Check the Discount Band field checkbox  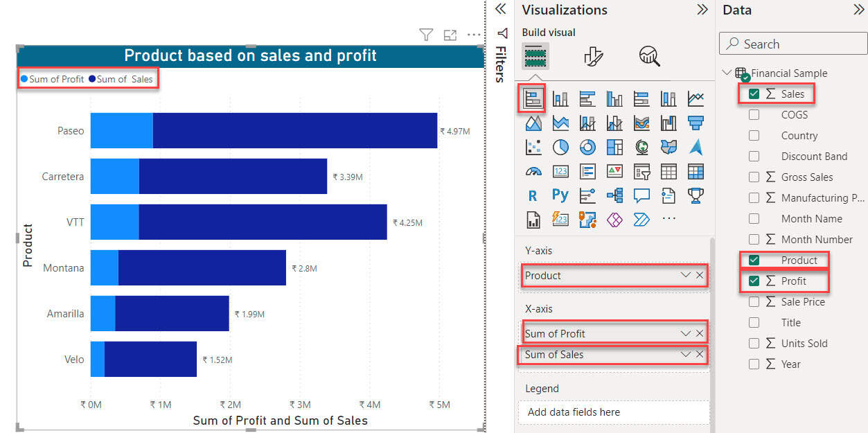pyautogui.click(x=754, y=156)
